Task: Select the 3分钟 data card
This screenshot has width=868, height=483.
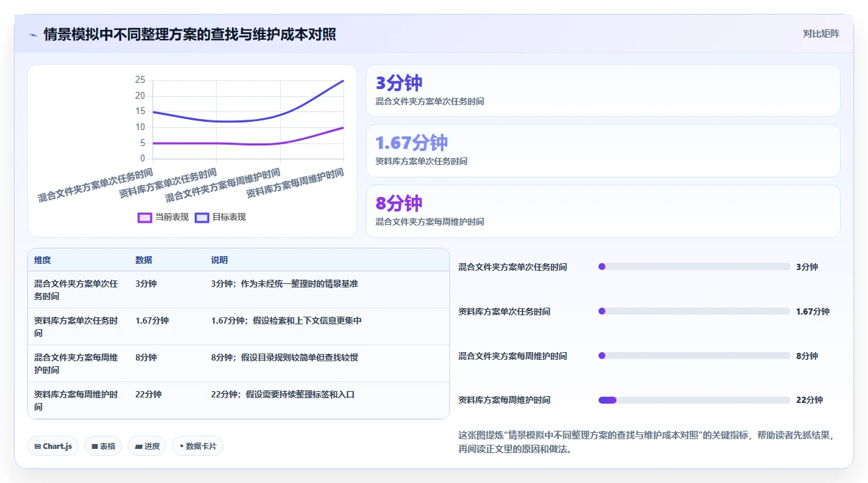Action: 603,90
